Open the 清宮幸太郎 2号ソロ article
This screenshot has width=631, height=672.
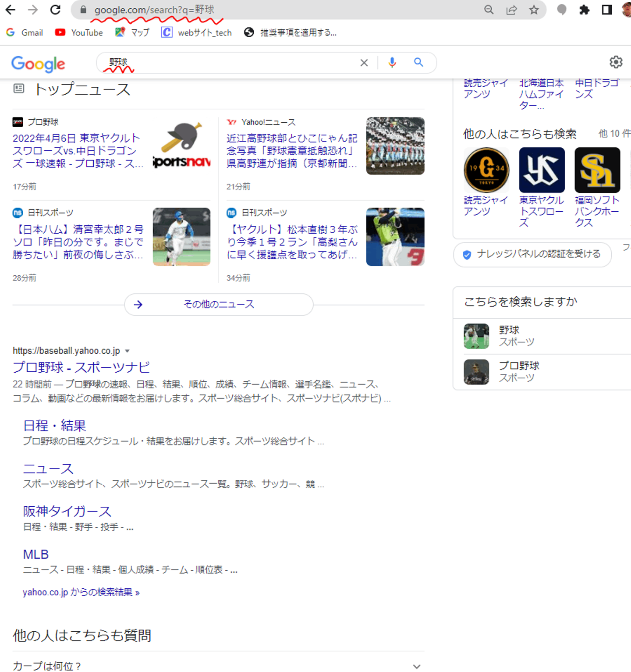pos(78,242)
